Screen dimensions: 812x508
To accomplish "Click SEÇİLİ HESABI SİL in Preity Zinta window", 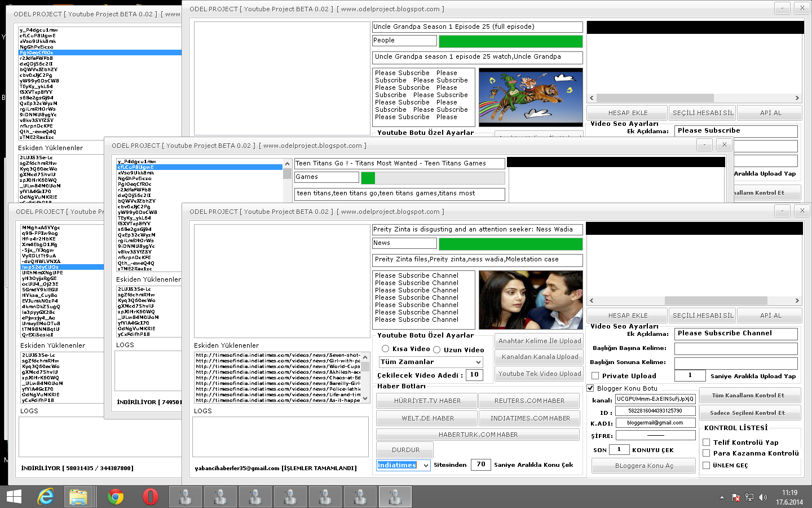I will pyautogui.click(x=703, y=316).
